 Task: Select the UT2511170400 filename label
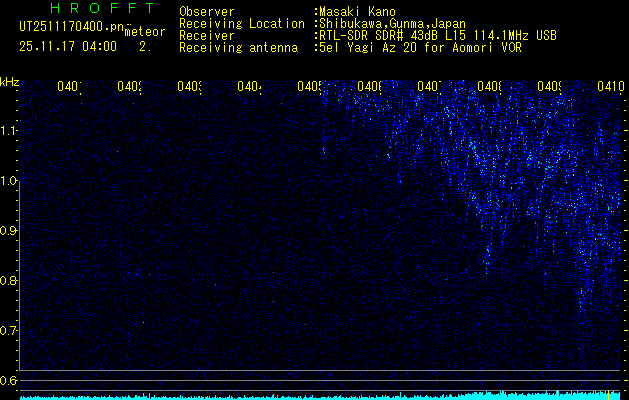[70, 28]
